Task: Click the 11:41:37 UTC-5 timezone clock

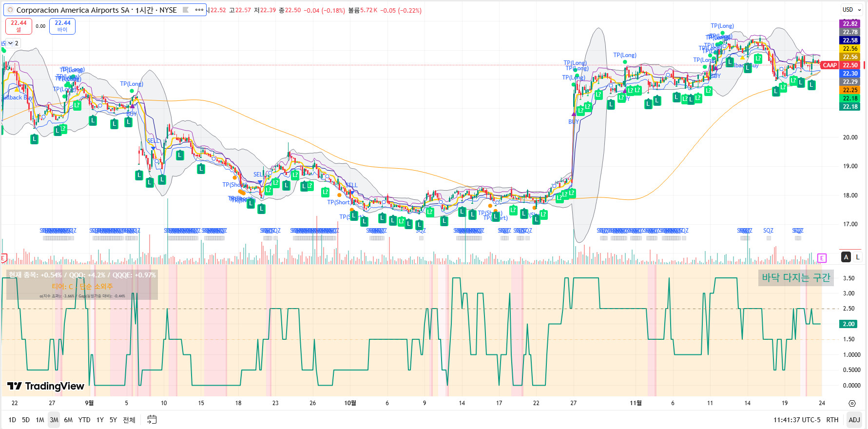Action: click(796, 420)
